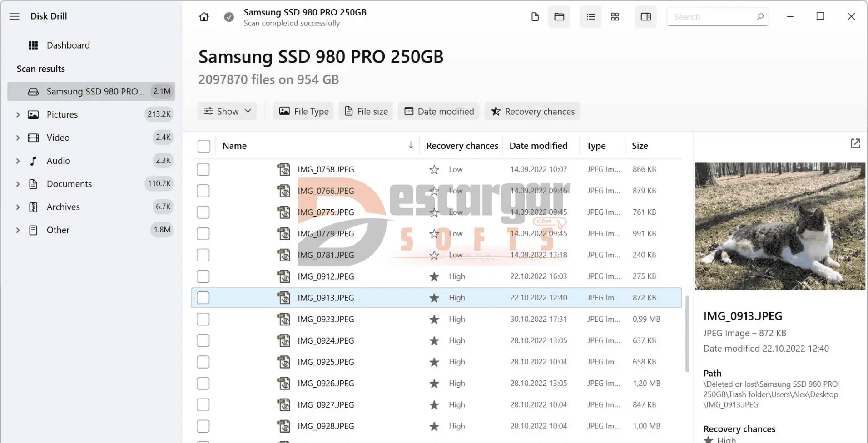
Task: Switch to file view icon
Action: click(x=535, y=17)
